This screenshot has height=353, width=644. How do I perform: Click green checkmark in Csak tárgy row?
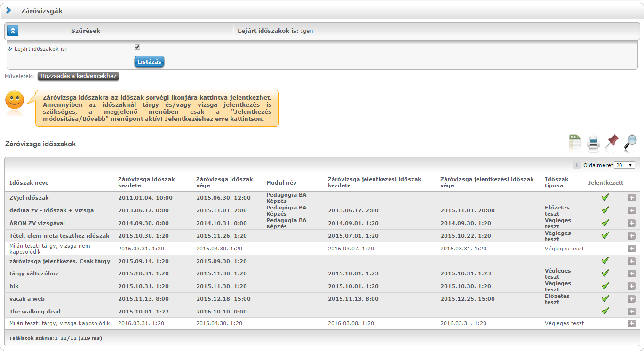pos(605,260)
